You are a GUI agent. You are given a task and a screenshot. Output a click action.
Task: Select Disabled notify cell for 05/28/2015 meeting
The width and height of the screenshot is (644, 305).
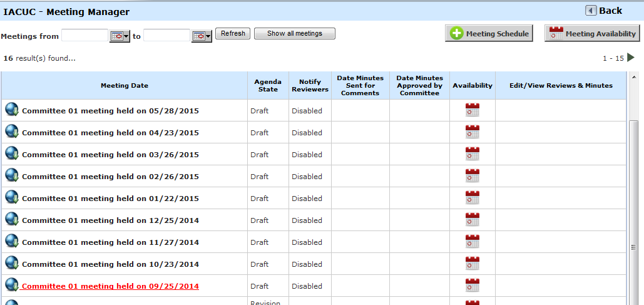pos(307,111)
